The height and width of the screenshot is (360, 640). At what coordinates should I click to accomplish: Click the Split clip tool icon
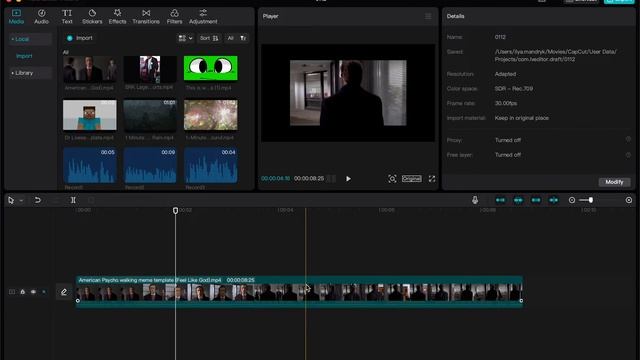(73, 200)
